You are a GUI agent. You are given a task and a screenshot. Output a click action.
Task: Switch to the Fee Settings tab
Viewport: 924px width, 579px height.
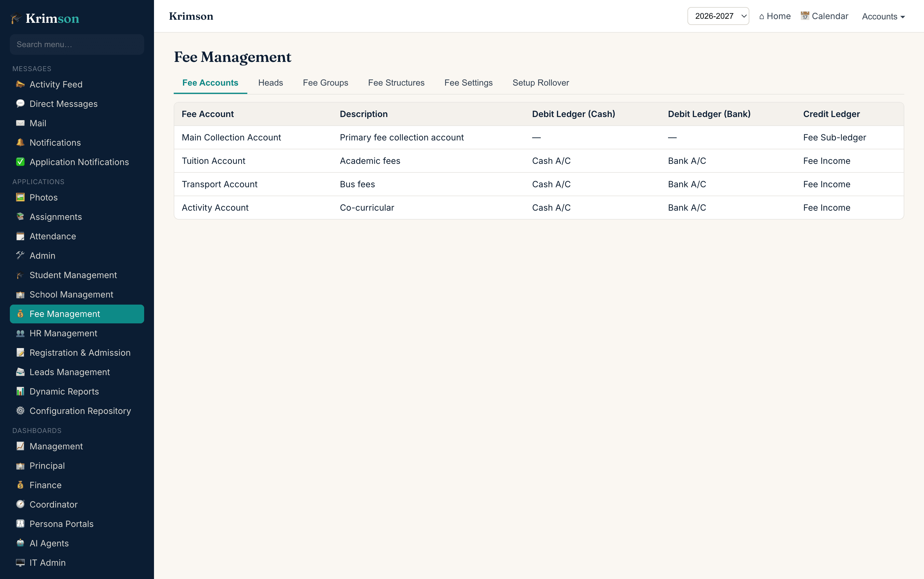point(468,83)
